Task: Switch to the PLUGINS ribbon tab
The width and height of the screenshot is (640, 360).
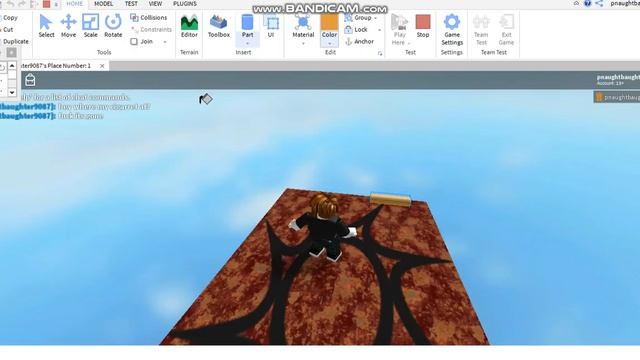Action: point(184,4)
